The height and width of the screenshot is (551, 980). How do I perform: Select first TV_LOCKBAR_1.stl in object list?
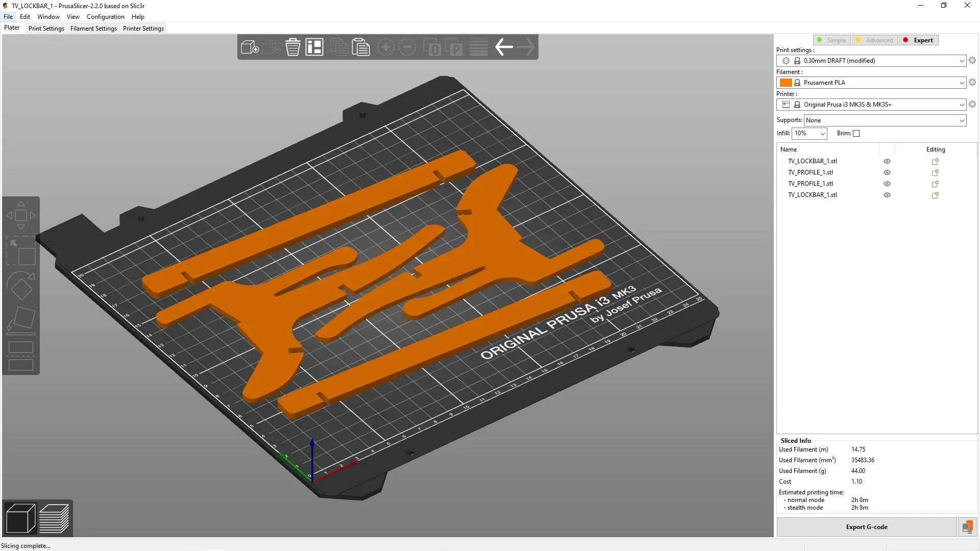coord(812,161)
